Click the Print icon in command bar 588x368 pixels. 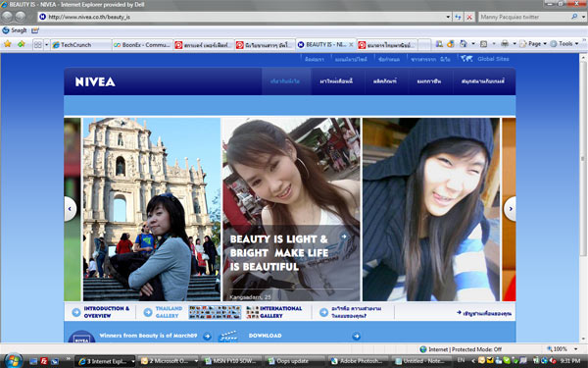click(505, 44)
